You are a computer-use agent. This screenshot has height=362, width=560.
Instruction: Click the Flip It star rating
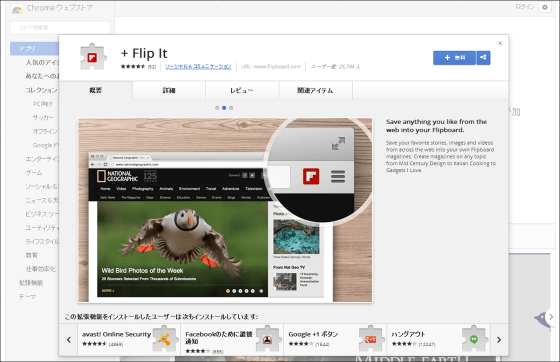(x=133, y=66)
